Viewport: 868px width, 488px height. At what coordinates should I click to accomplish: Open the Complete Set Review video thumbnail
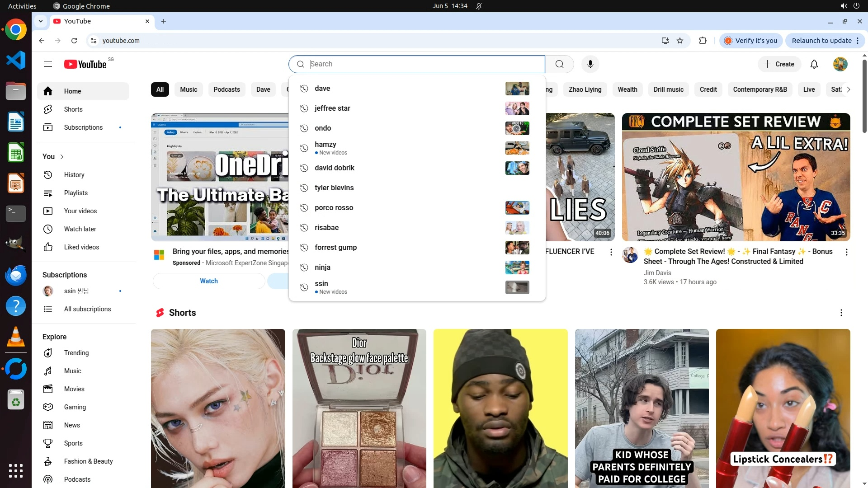coord(736,177)
